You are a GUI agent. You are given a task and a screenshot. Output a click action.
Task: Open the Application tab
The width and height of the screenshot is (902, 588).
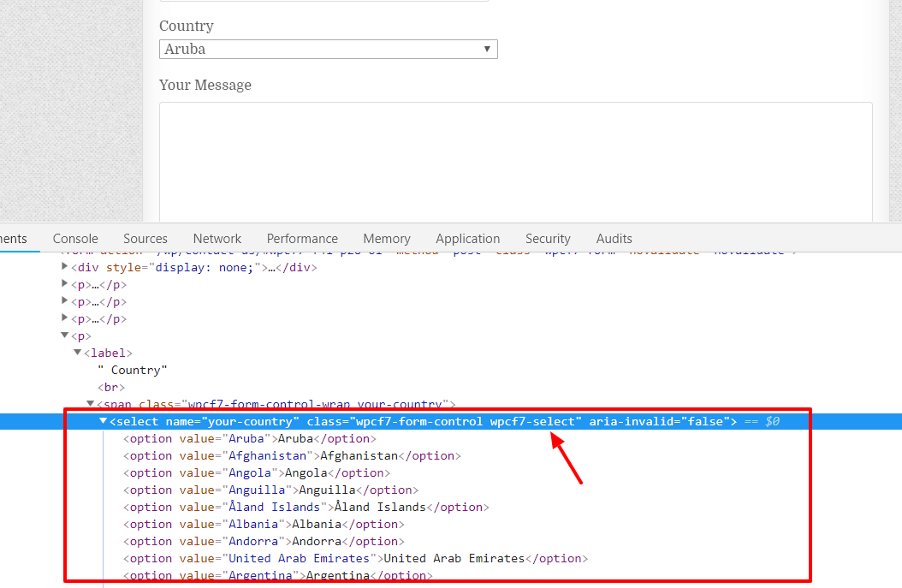click(x=467, y=239)
